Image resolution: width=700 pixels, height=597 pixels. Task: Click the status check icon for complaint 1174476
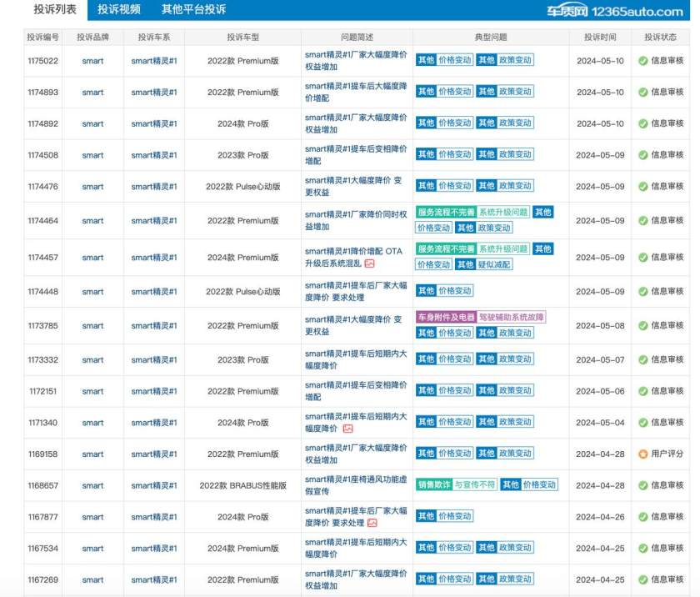(x=642, y=186)
